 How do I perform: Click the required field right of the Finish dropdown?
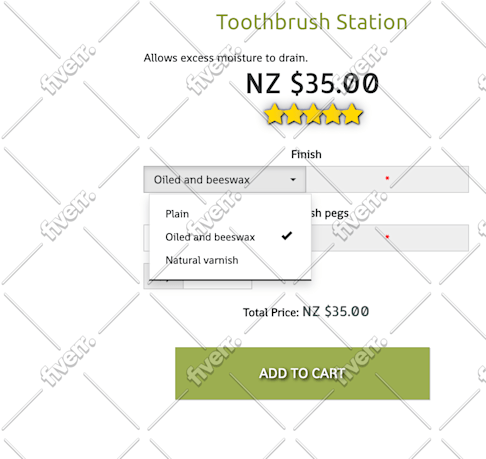(x=387, y=180)
